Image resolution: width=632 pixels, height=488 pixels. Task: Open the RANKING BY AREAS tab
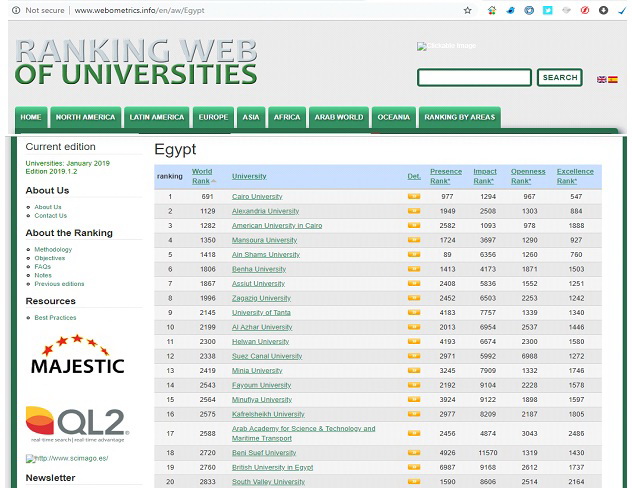tap(460, 117)
